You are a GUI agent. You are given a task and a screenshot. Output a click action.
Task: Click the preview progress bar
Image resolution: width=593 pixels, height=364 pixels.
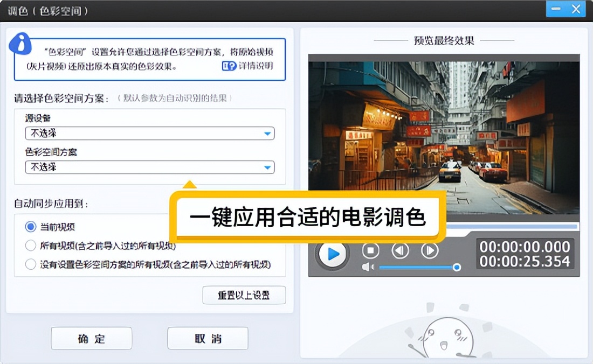(x=512, y=227)
